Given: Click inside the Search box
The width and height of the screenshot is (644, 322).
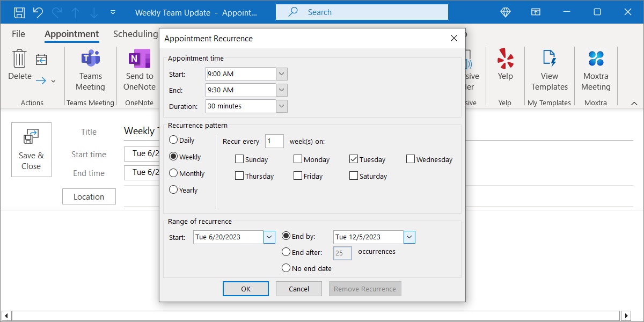Looking at the screenshot, I should point(362,12).
